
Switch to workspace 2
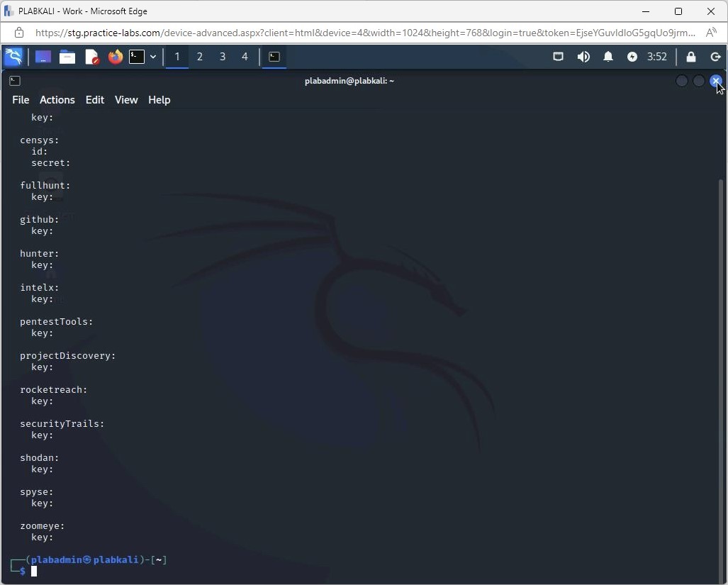pos(200,57)
